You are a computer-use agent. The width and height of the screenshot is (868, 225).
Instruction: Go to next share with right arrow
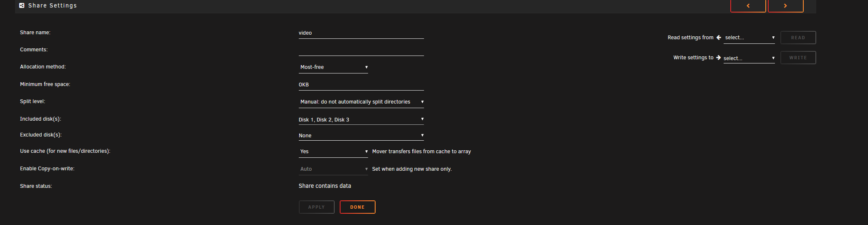pyautogui.click(x=785, y=6)
